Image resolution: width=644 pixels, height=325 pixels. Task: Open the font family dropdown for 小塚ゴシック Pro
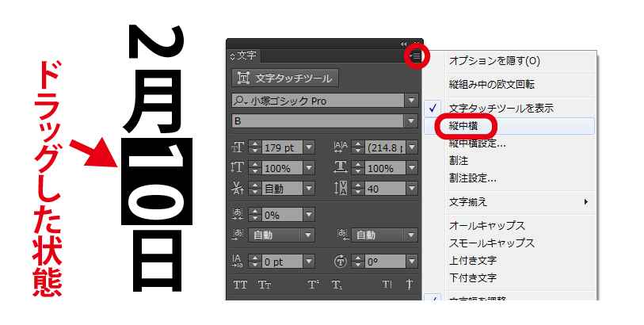point(412,101)
